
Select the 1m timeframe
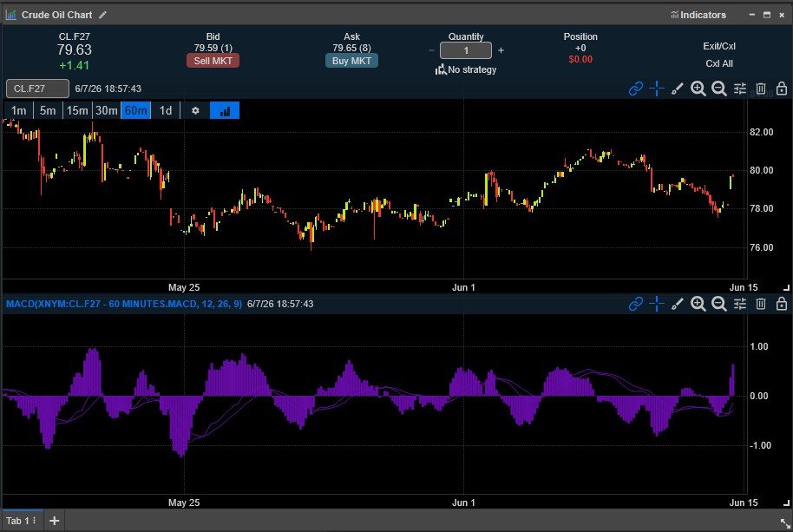pos(19,111)
